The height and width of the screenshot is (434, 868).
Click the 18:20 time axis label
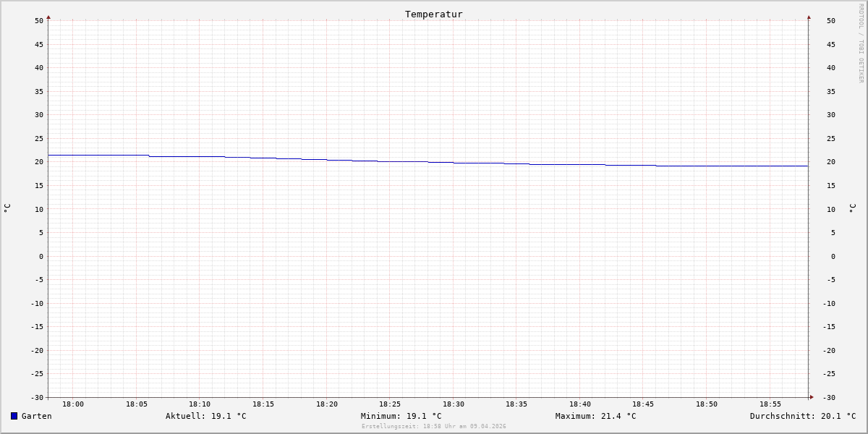327,404
